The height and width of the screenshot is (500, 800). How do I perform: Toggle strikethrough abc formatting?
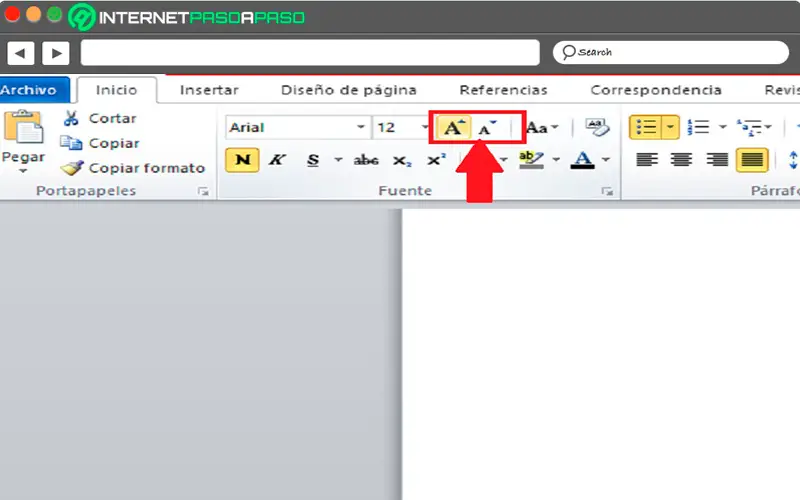tap(366, 160)
